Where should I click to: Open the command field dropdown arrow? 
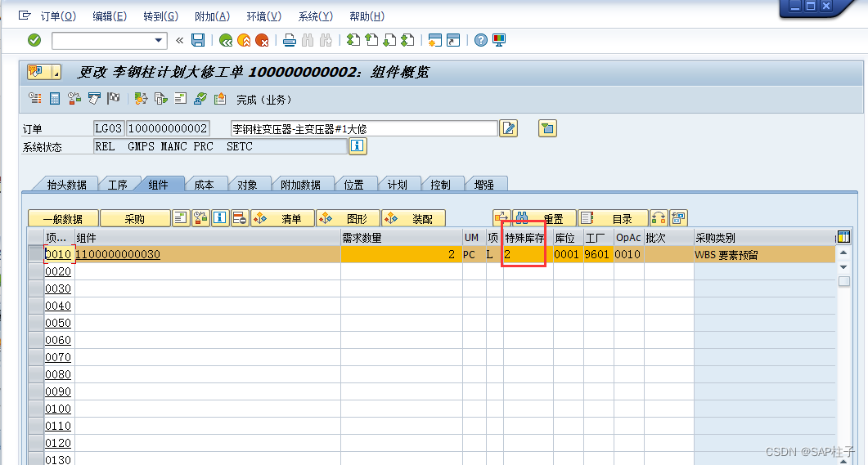159,40
